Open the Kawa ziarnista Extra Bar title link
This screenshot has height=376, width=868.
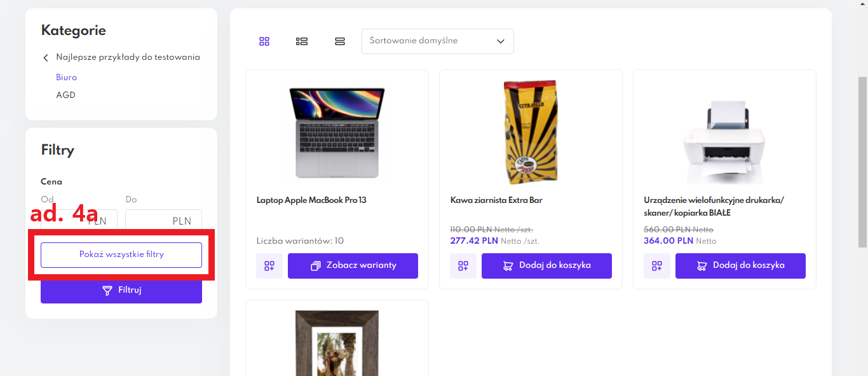tap(496, 200)
